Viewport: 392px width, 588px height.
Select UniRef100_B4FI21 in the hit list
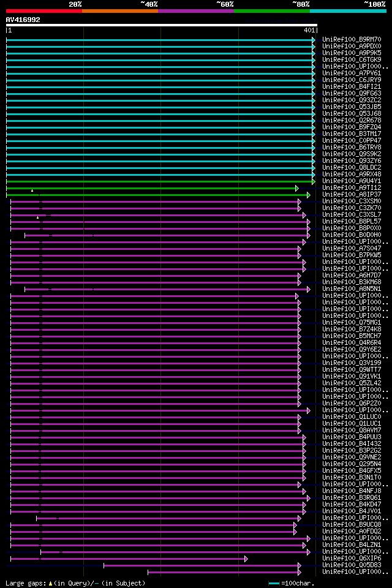click(x=352, y=86)
